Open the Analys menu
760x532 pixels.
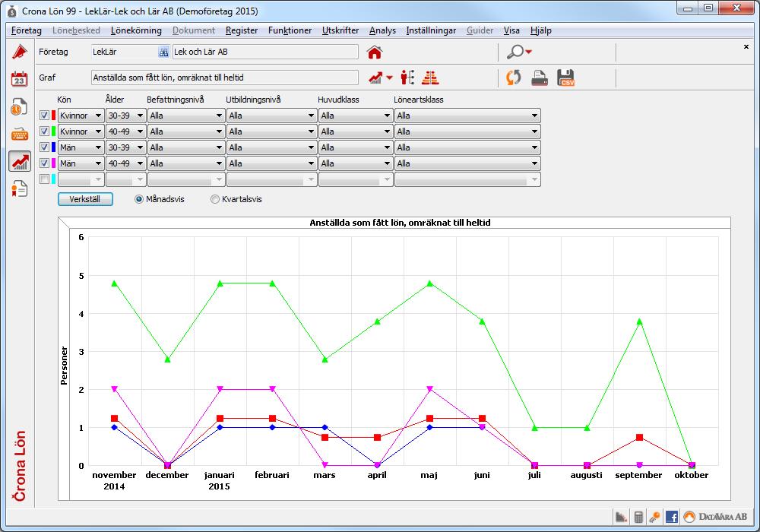(382, 30)
